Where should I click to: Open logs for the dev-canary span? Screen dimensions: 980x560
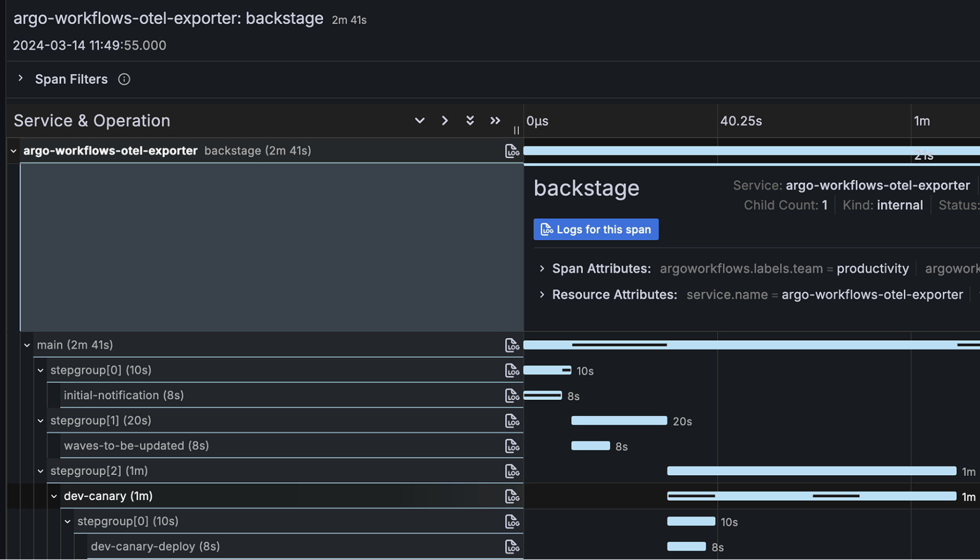pos(512,496)
